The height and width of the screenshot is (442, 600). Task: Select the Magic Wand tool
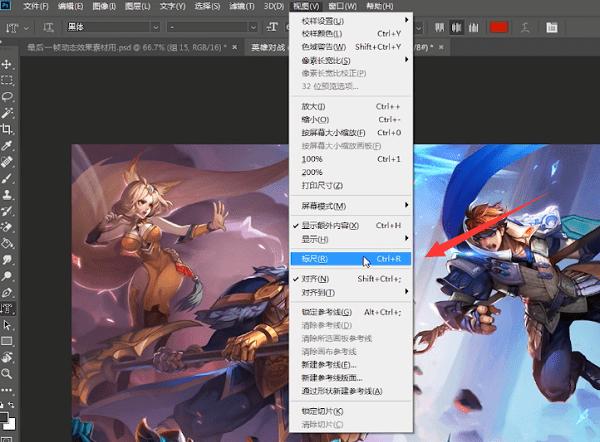[x=7, y=113]
